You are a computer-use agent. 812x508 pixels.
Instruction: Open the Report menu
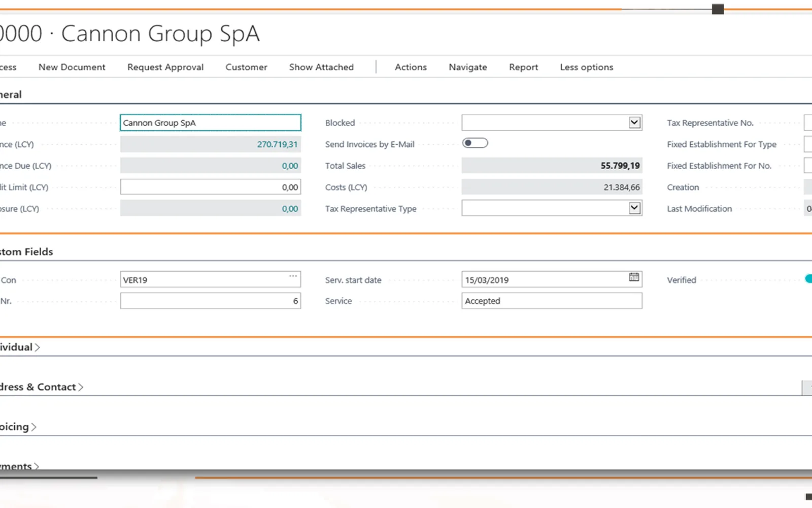(523, 67)
